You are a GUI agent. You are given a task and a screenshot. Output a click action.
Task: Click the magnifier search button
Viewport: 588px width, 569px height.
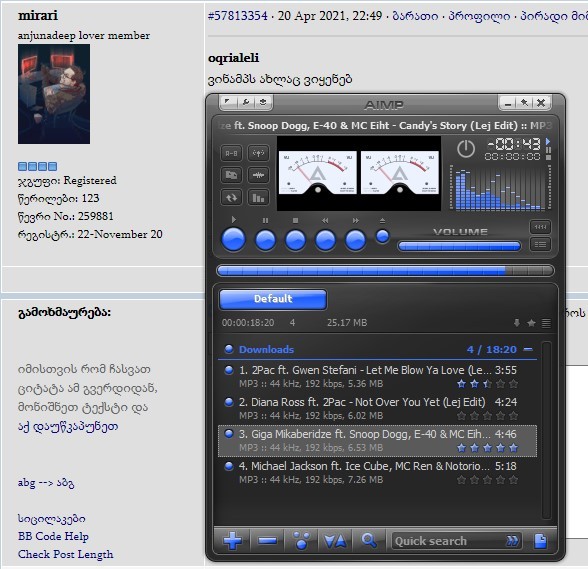[x=369, y=540]
